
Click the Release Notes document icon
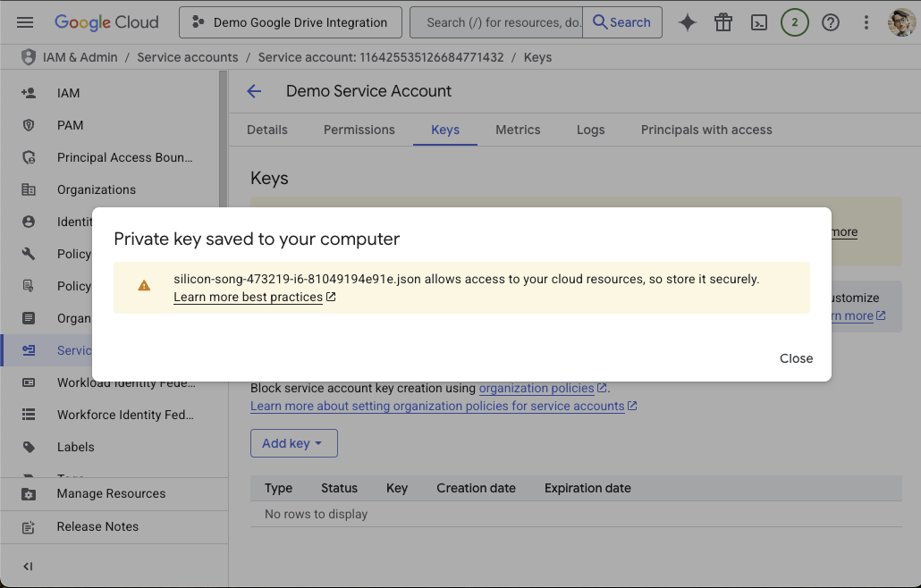point(29,527)
